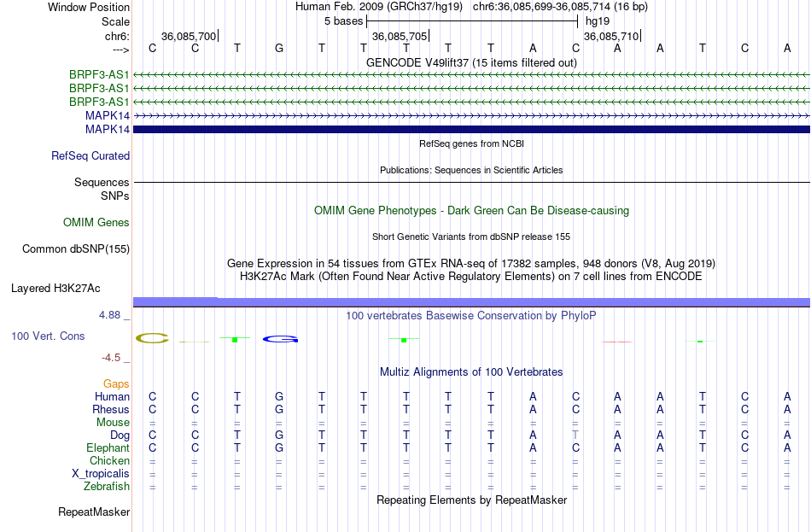Open the Layered H3K27Ac track label
The height and width of the screenshot is (532, 811).
pos(55,289)
